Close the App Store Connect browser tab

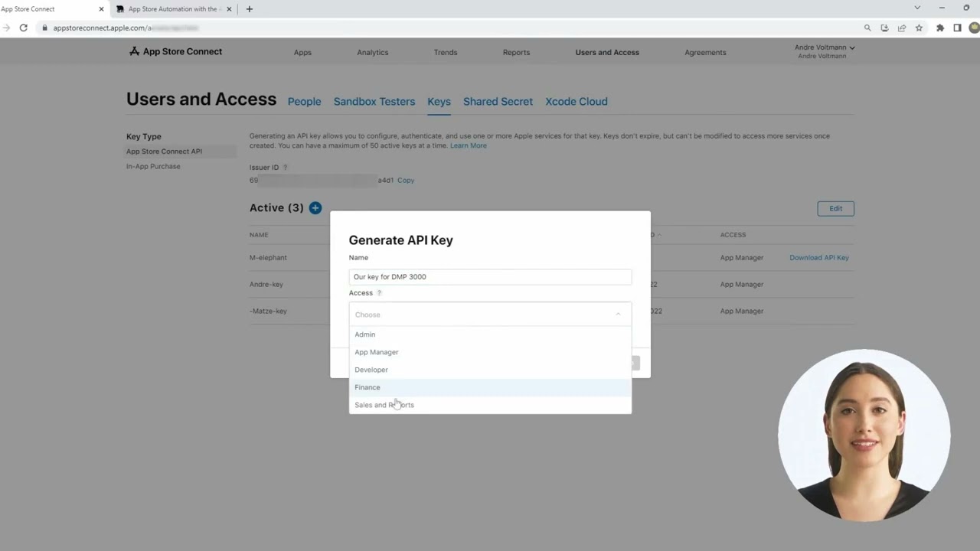[101, 9]
